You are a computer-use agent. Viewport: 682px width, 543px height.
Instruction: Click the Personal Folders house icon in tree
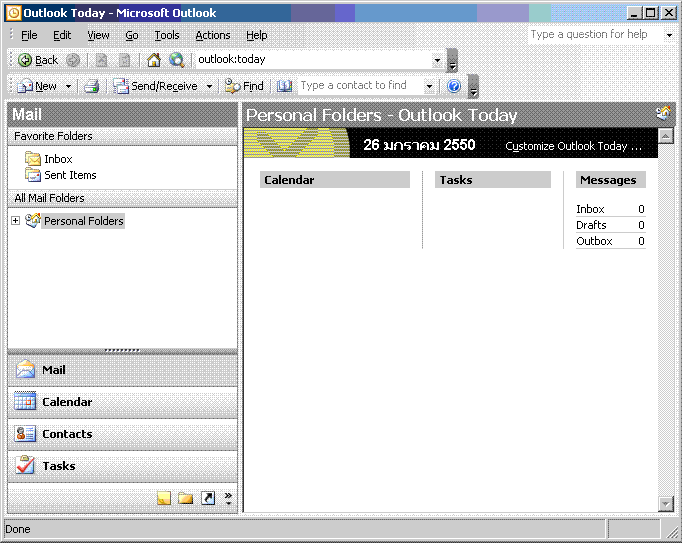[33, 221]
